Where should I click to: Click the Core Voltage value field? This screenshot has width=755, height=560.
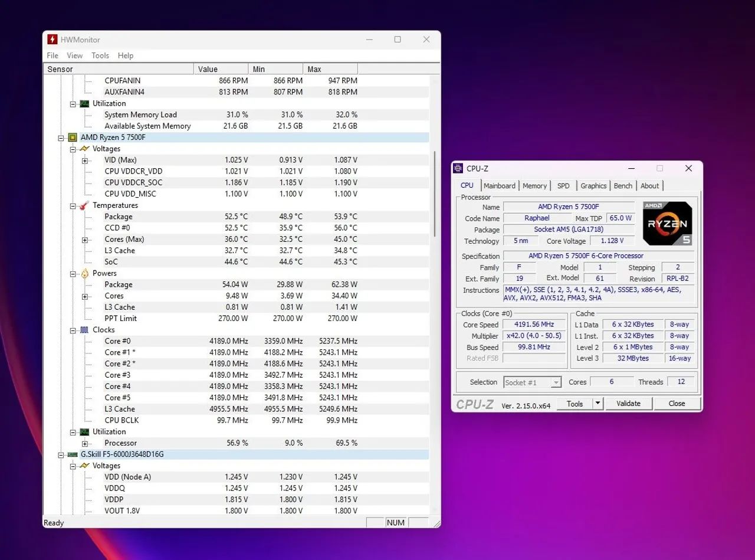coord(612,241)
